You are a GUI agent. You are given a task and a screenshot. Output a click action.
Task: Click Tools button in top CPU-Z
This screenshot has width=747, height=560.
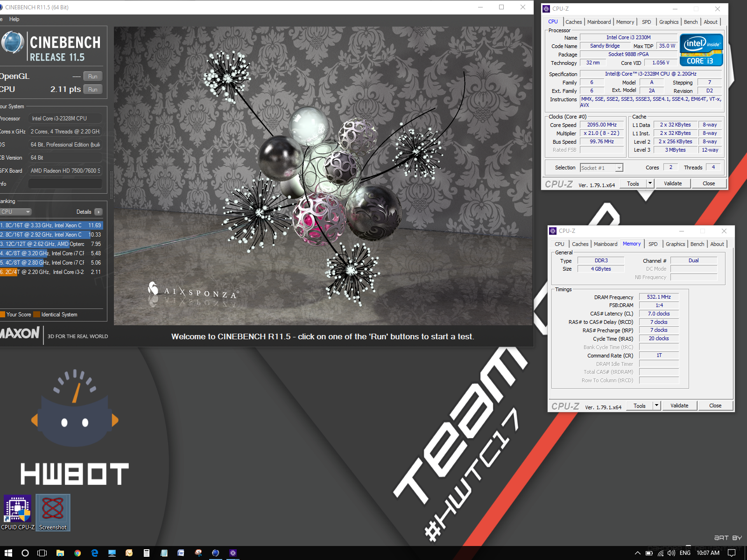coord(633,184)
